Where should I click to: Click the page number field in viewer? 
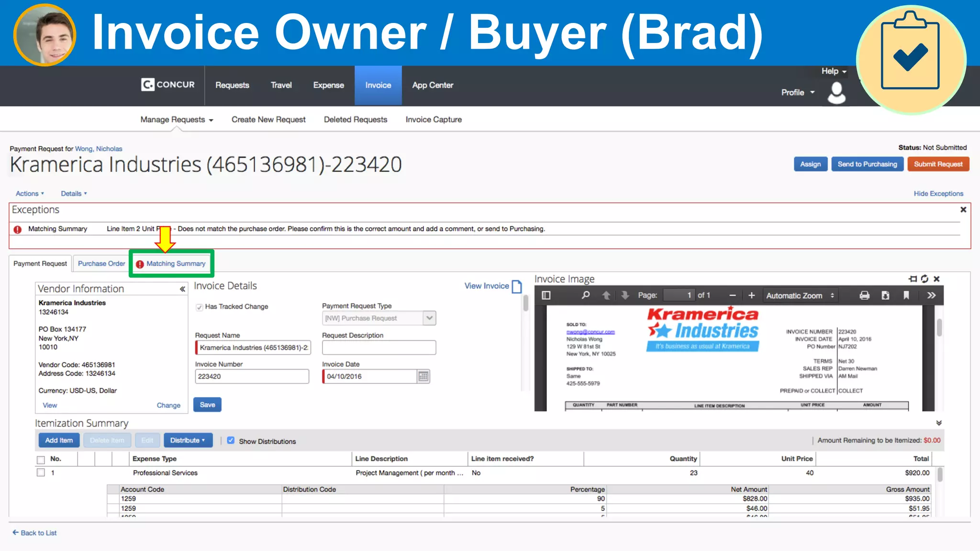(x=679, y=296)
